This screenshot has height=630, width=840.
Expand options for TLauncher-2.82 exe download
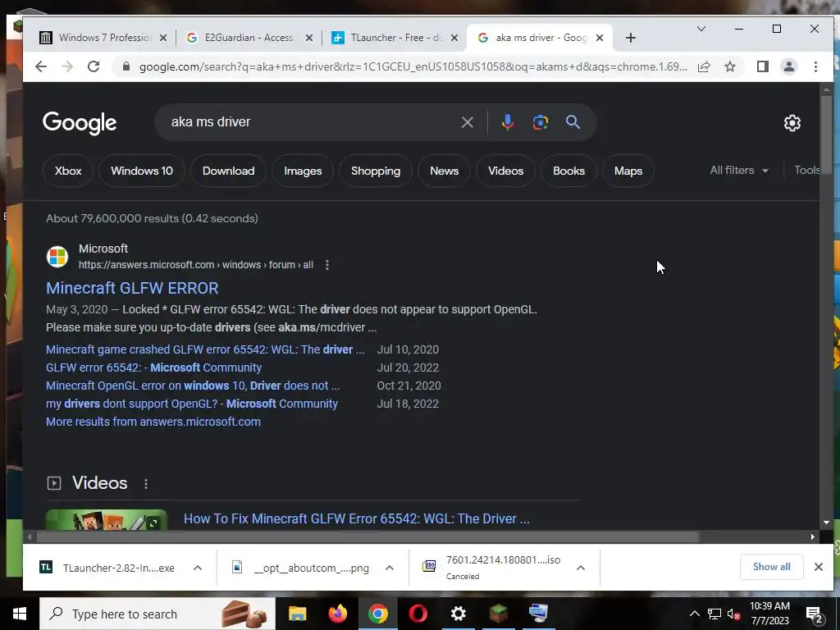[197, 568]
